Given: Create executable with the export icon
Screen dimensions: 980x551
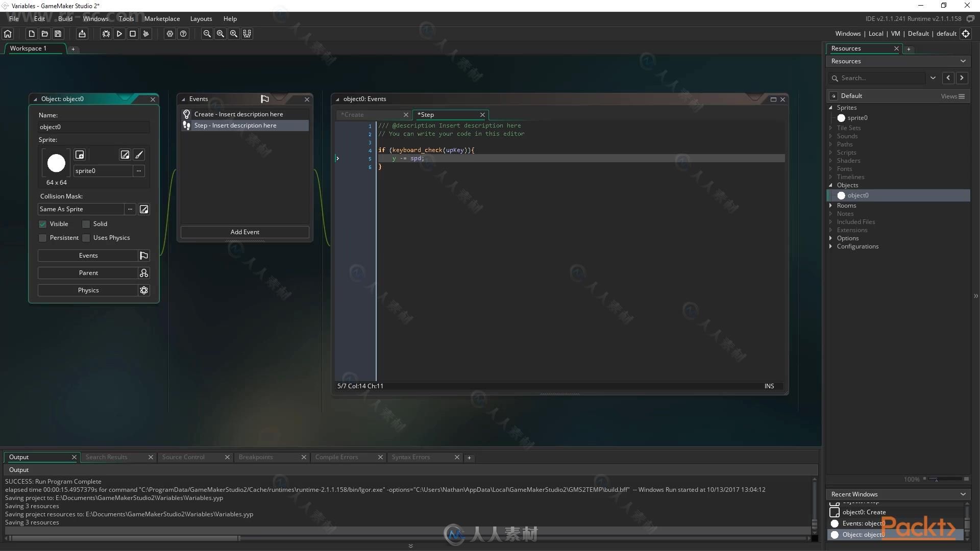Looking at the screenshot, I should coord(82,34).
